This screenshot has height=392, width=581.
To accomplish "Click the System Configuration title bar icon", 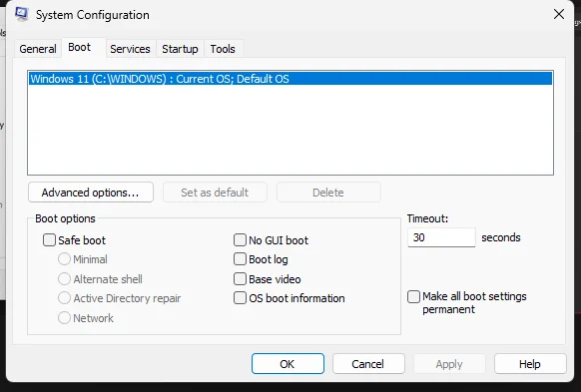I will tap(22, 14).
